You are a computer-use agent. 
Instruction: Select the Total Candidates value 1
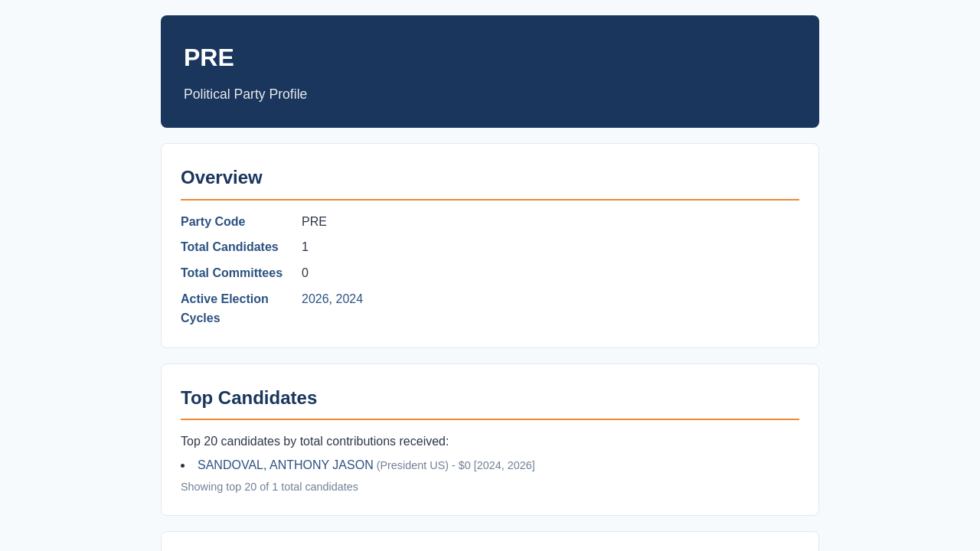(x=305, y=247)
